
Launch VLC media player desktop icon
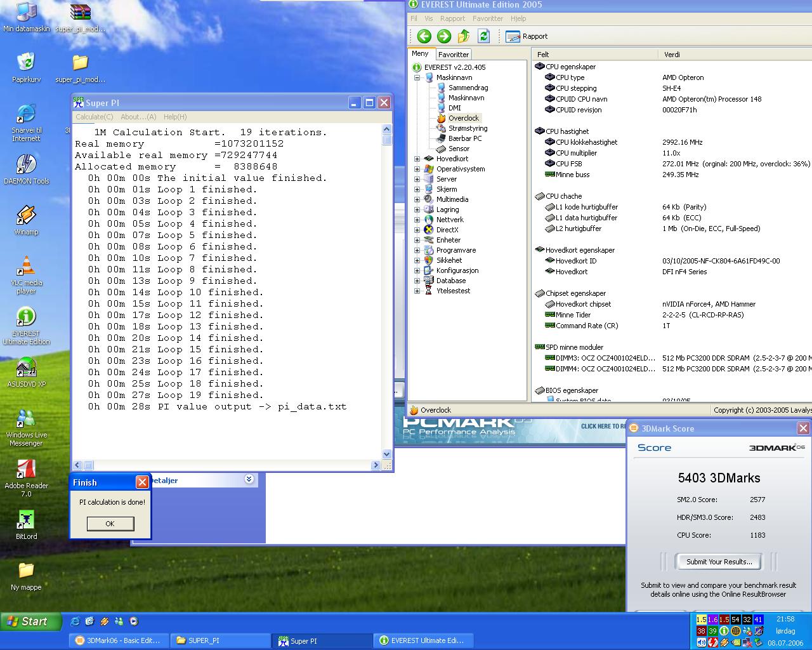pyautogui.click(x=26, y=275)
